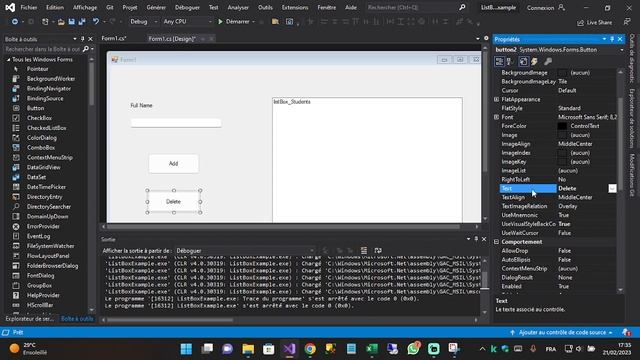This screenshot has height=360, width=640.
Task: Open the Live Share icon
Action: click(580, 23)
